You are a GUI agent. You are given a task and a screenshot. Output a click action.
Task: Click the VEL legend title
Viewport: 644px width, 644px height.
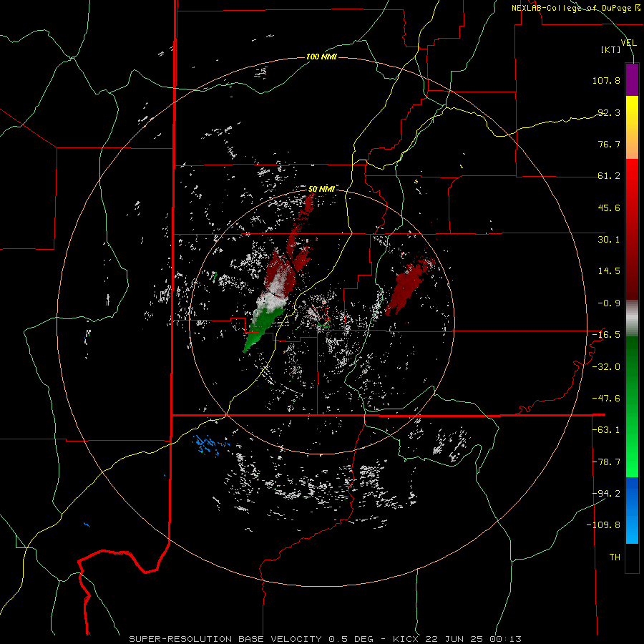coord(628,43)
